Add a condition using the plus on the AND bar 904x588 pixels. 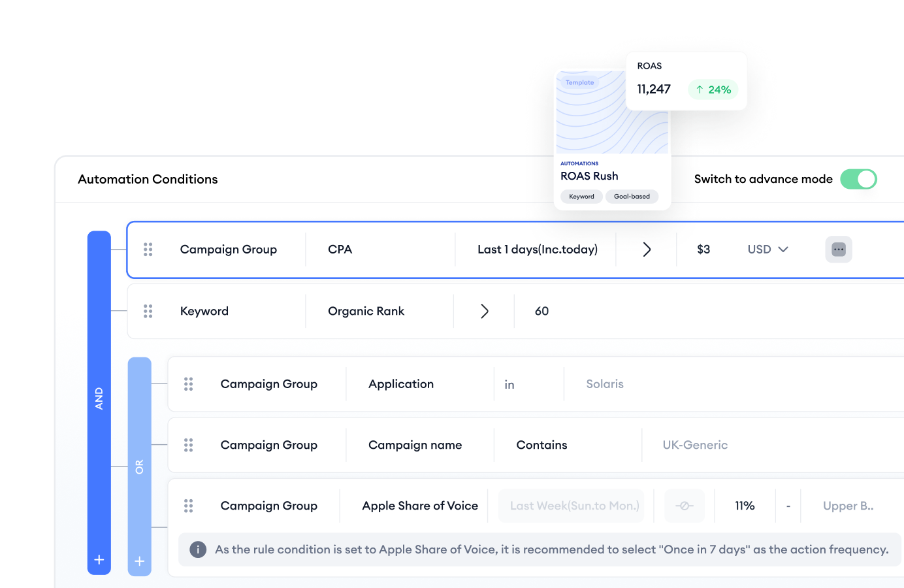[99, 560]
